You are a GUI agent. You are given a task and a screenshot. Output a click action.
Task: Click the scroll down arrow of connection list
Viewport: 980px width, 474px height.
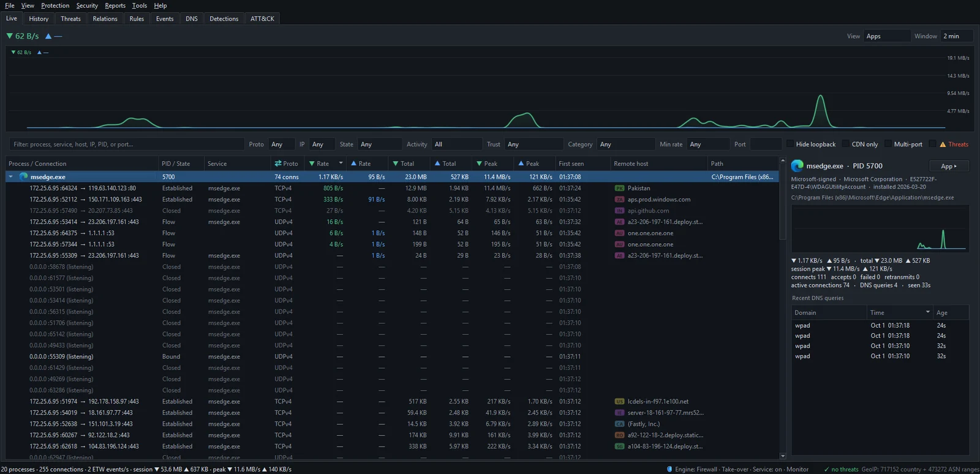783,456
